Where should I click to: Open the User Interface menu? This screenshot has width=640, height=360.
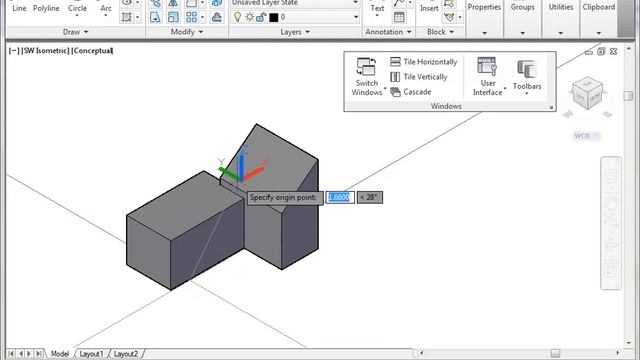click(488, 77)
